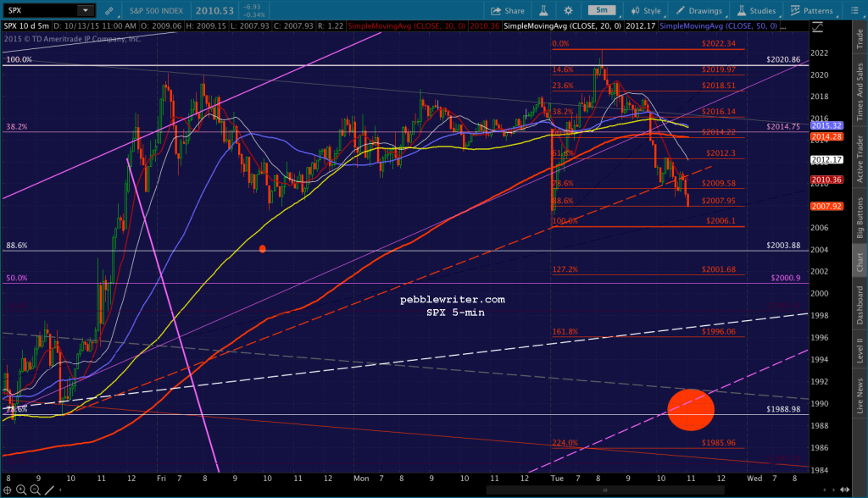This screenshot has width=868, height=498.
Task: Click the chart price-axis scale icon
Action: (x=817, y=26)
